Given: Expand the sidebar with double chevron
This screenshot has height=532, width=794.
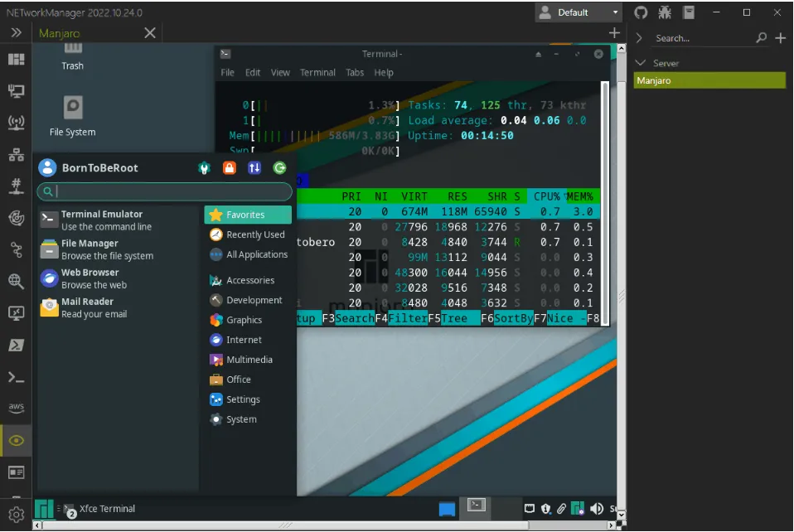Looking at the screenshot, I should (17, 33).
